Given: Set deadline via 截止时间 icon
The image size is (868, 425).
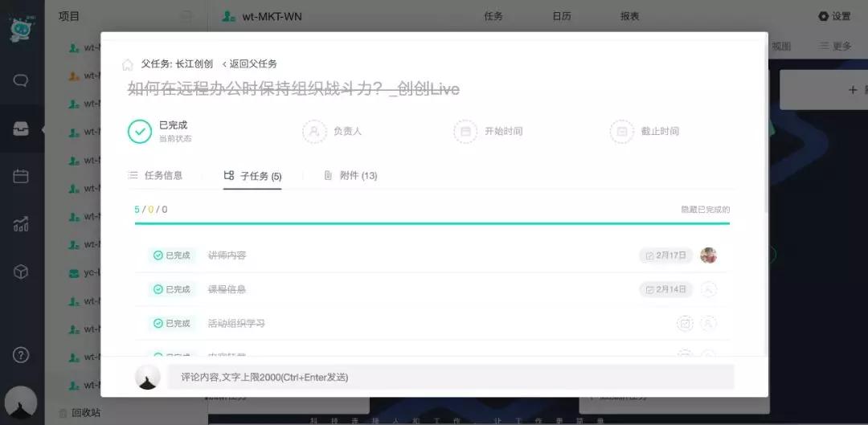Looking at the screenshot, I should point(621,132).
